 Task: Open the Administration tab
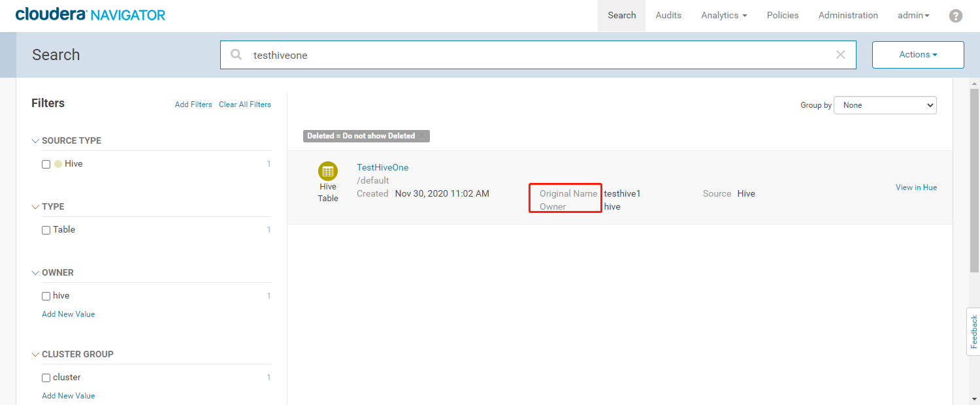coord(848,15)
